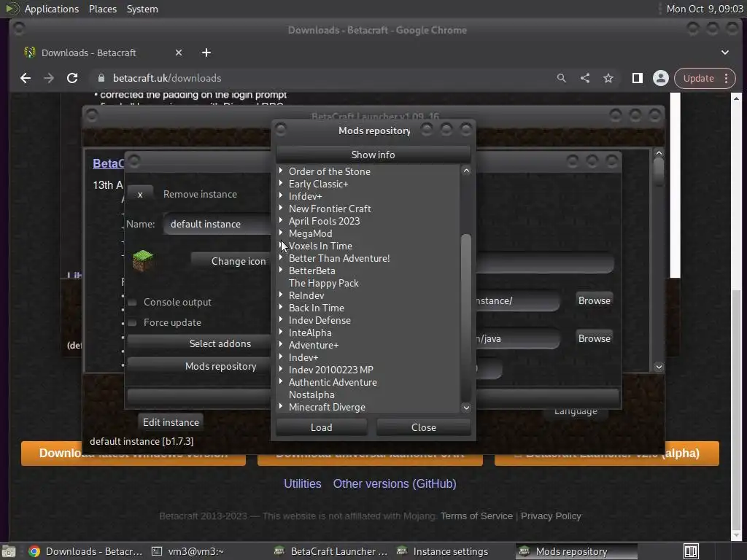
Task: Click the grass block instance icon
Action: point(142,260)
